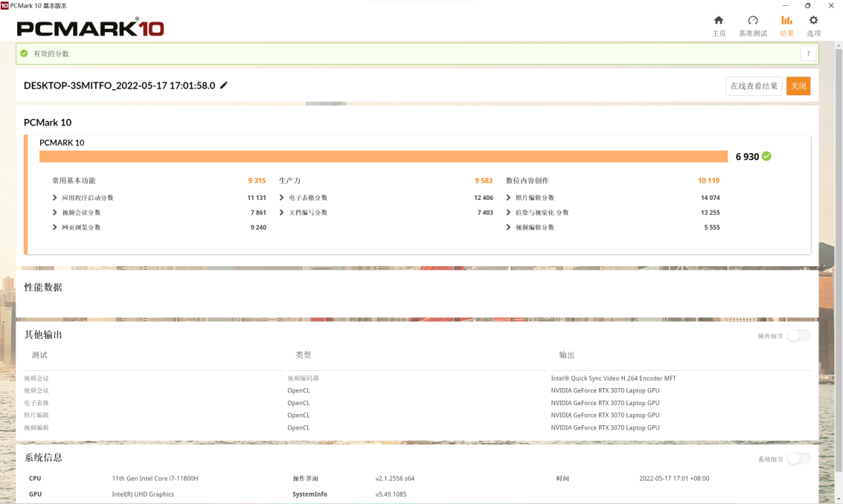Click the green check icon in 有效的分数 banner
Screen dimensions: 843x504
tap(24, 54)
